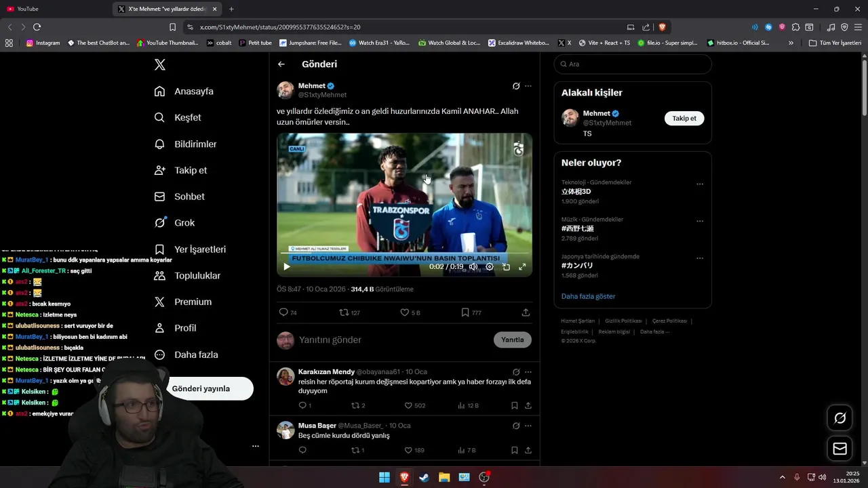Click the video progress bar
This screenshot has height=488, width=868.
click(404, 254)
